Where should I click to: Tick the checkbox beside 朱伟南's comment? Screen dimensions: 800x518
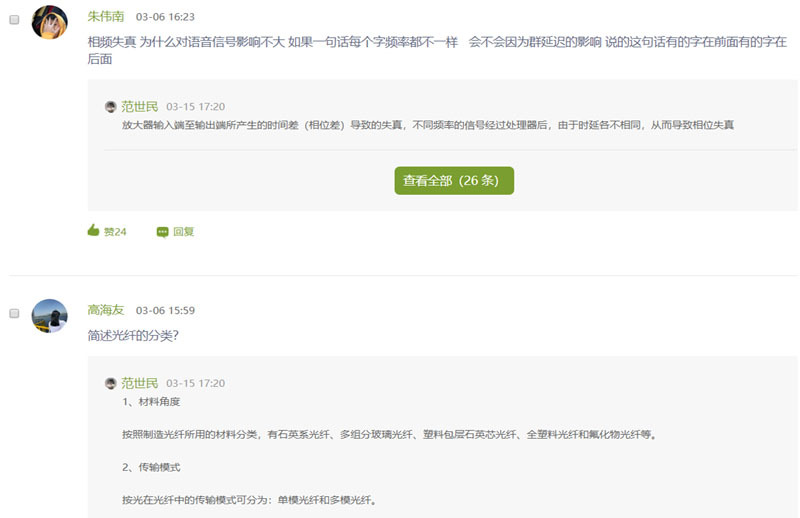[14, 20]
